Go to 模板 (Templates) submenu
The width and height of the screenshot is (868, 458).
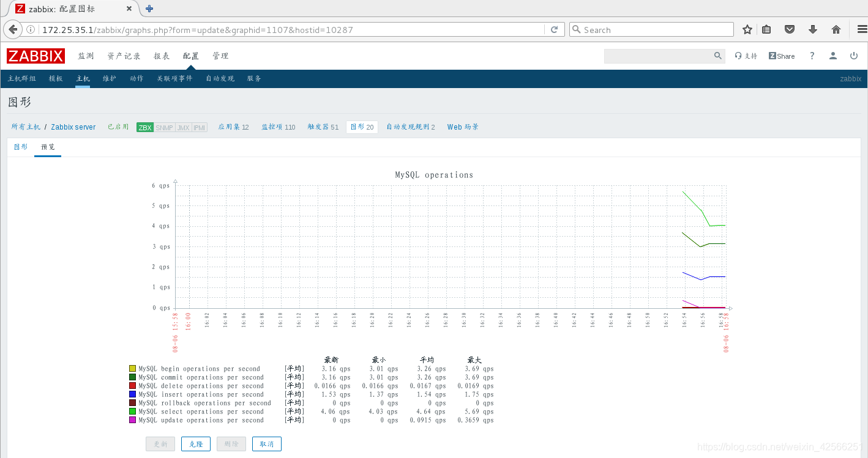[x=56, y=79]
